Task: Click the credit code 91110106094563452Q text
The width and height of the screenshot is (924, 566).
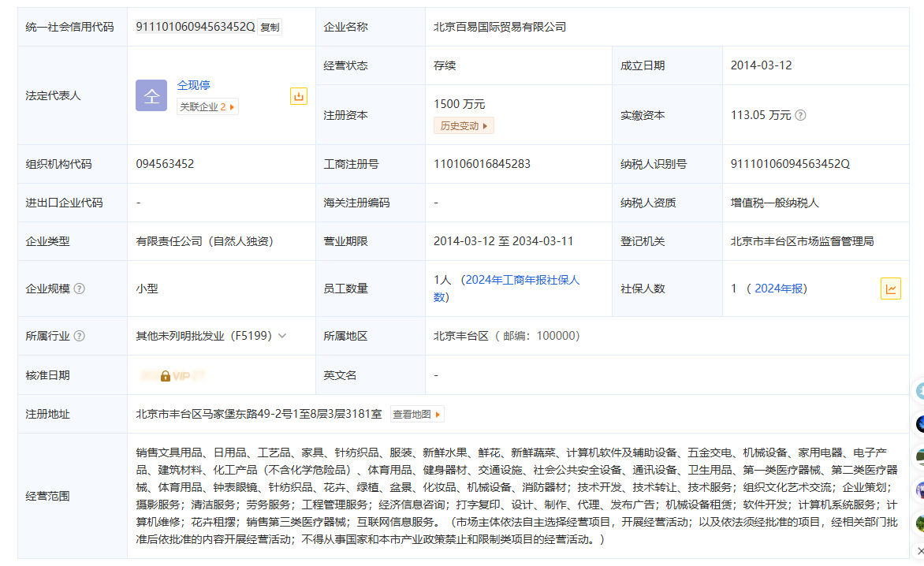Action: click(x=195, y=27)
